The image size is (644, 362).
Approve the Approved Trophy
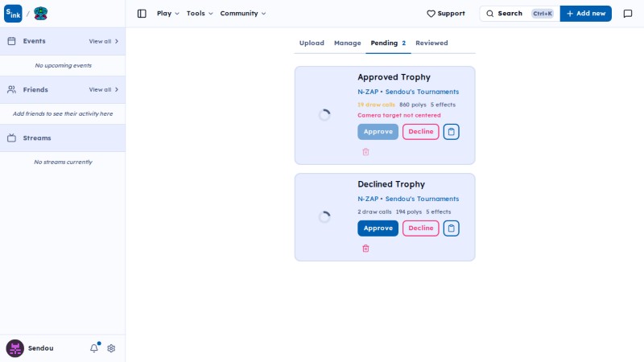tap(378, 132)
